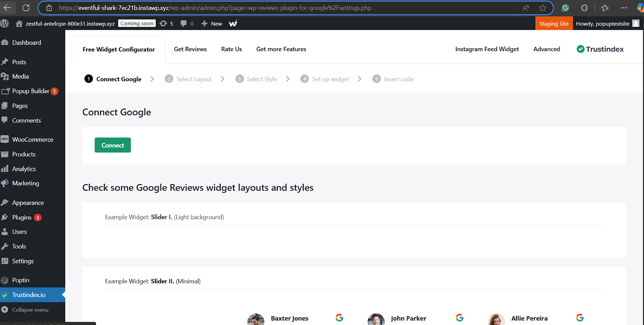Open the Grammarly extension icon
This screenshot has width=644, height=325.
click(566, 8)
